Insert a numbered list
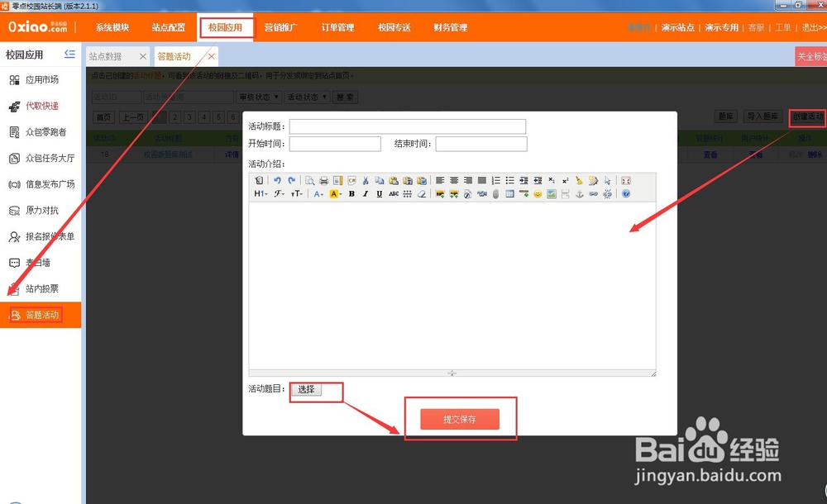This screenshot has height=504, width=827. (495, 180)
